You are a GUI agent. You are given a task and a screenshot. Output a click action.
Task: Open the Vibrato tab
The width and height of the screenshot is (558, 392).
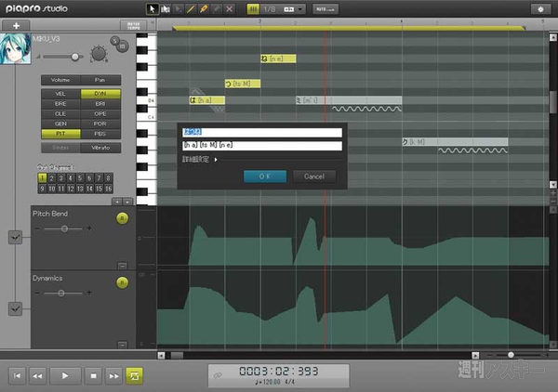tap(100, 148)
